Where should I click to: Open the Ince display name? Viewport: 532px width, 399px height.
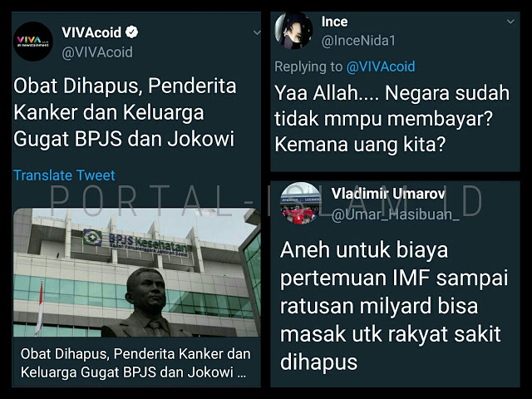[334, 22]
